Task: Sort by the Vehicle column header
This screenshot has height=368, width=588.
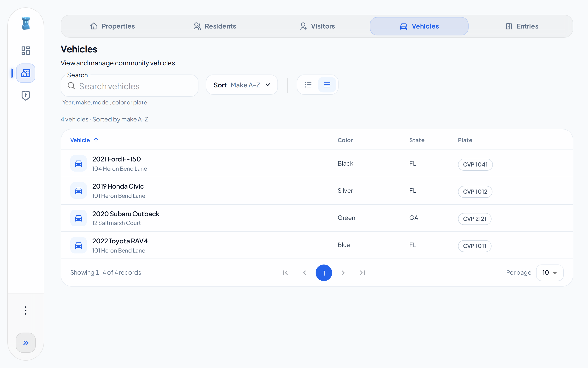Action: [x=84, y=140]
